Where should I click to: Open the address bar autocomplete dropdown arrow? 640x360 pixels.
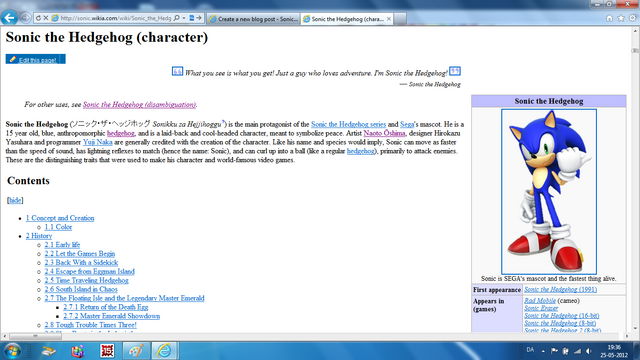click(184, 18)
